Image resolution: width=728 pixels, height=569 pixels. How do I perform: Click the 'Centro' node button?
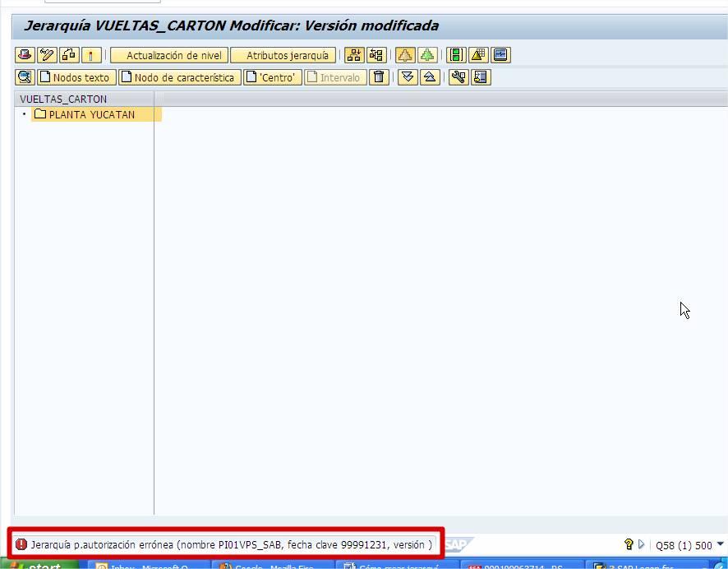(271, 77)
